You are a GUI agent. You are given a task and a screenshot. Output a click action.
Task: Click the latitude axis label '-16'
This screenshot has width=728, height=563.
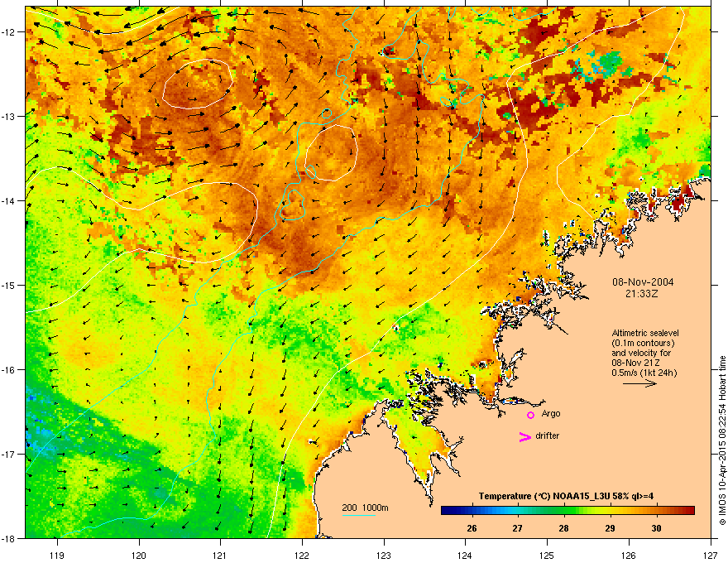[x=9, y=370]
